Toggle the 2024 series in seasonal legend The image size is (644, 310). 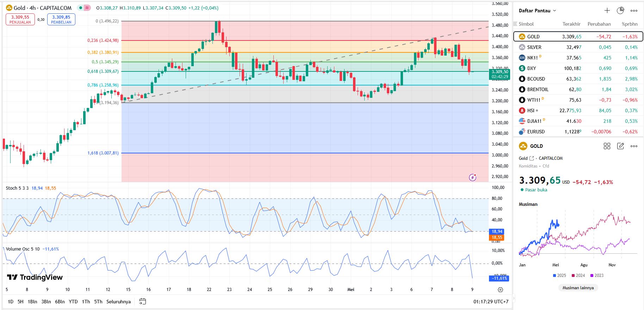(578, 276)
